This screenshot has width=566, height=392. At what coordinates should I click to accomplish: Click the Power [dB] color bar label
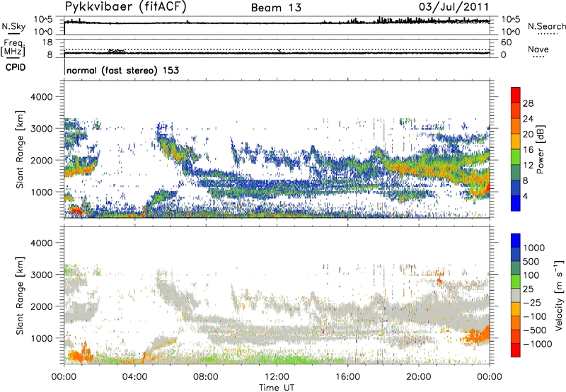[x=540, y=149]
